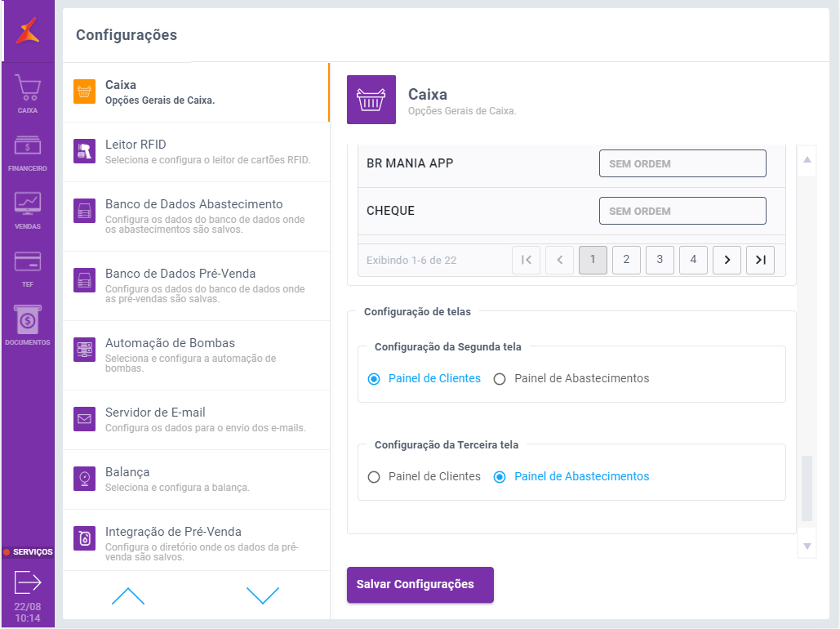Open the Caixa shopping cart sidebar icon
The width and height of the screenshot is (840, 629).
(28, 88)
